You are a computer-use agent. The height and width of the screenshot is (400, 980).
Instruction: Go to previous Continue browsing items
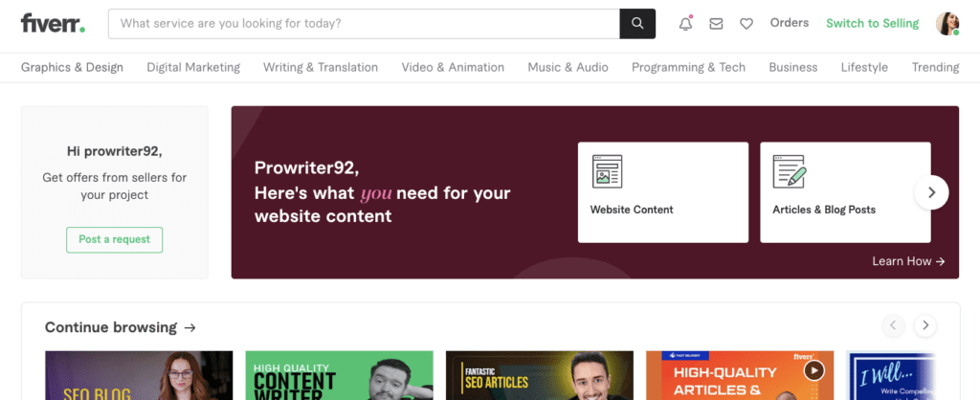point(893,325)
